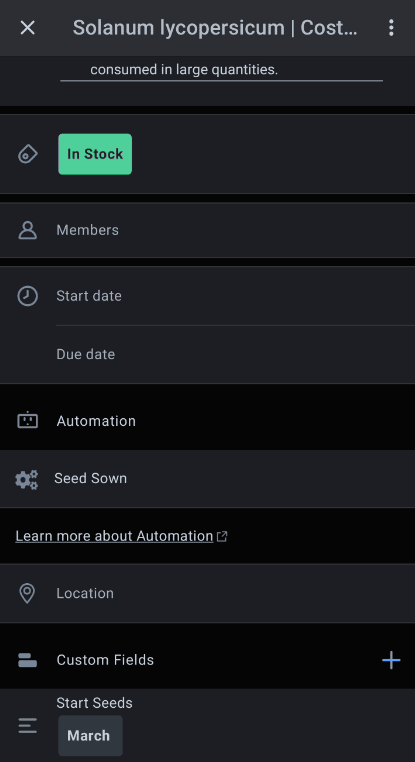
Task: Add a custom field with the plus icon
Action: pos(391,660)
